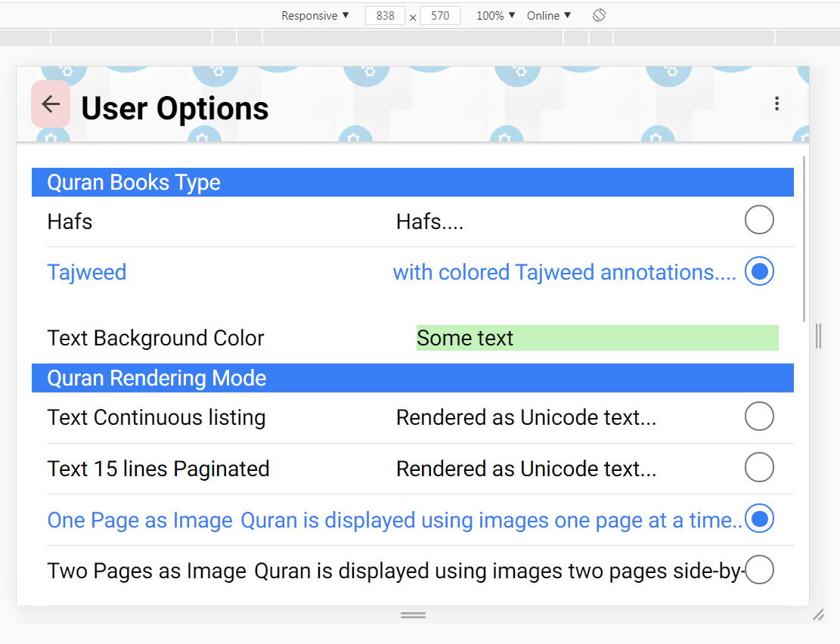Image resolution: width=840 pixels, height=644 pixels.
Task: Click the back arrow icon
Action: click(51, 104)
